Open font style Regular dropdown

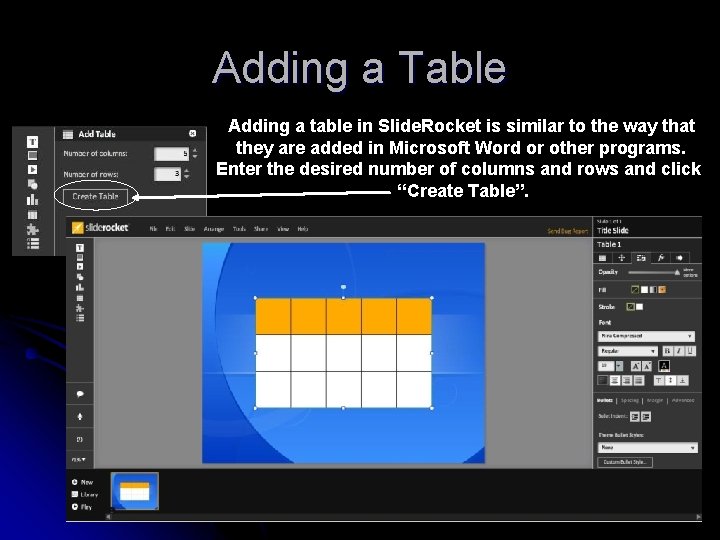628,351
